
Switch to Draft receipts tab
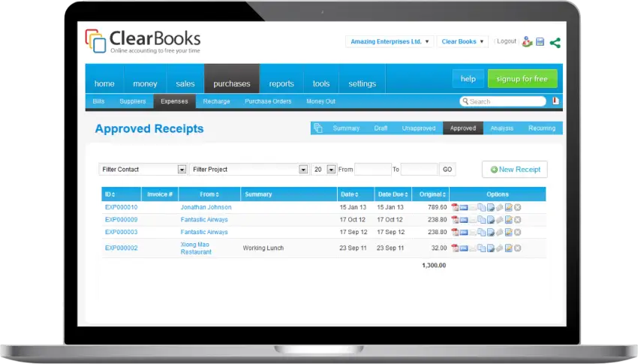click(x=381, y=128)
